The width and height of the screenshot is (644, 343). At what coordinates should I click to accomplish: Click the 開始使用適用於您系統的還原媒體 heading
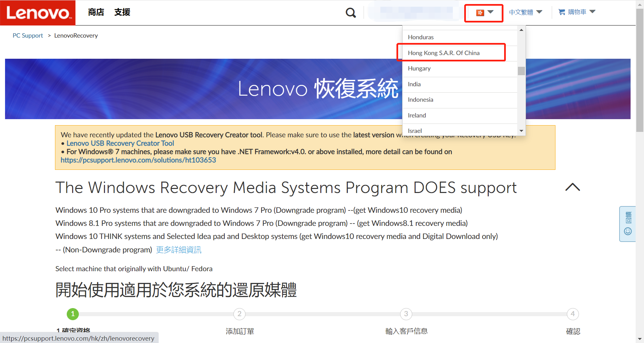(176, 290)
